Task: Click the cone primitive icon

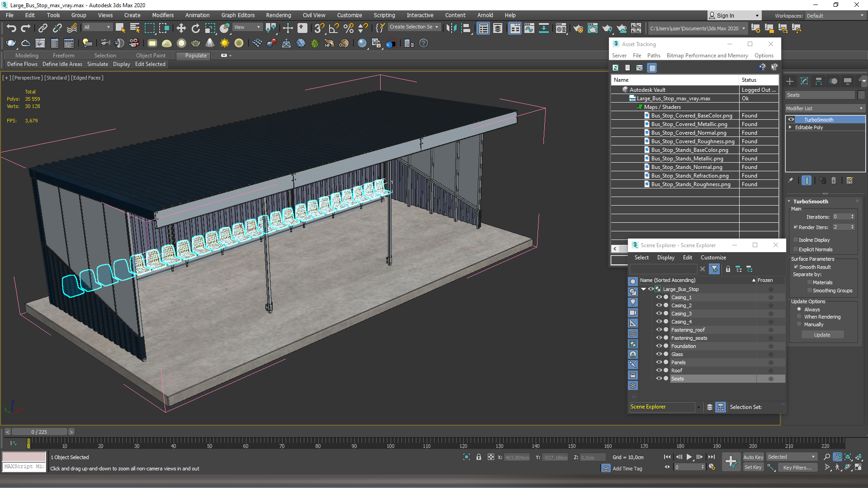Action: point(210,43)
